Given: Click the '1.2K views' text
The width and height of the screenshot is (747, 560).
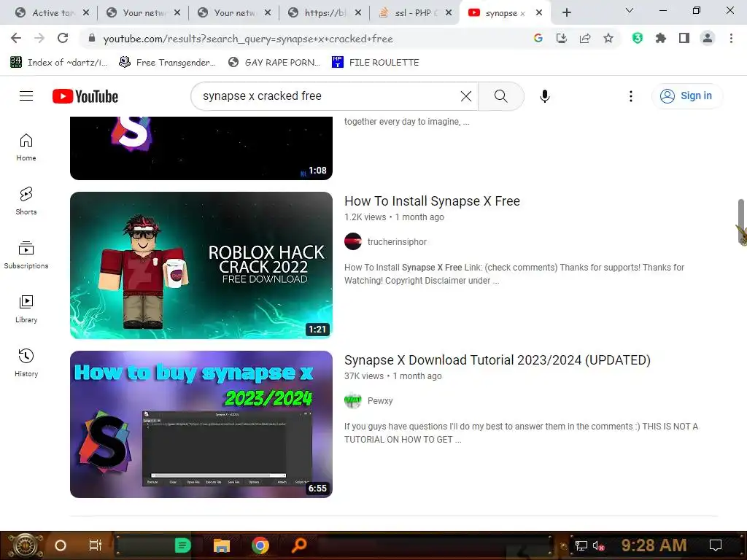Looking at the screenshot, I should click(x=365, y=217).
